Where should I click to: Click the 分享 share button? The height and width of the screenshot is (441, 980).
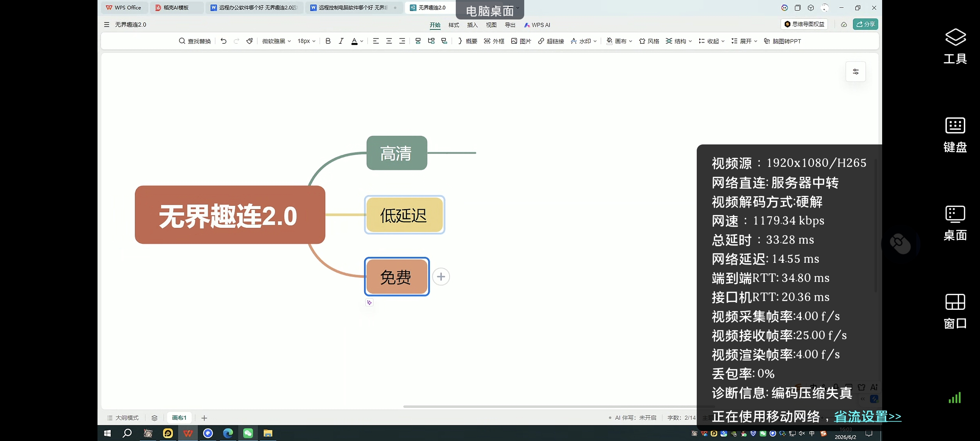(865, 24)
